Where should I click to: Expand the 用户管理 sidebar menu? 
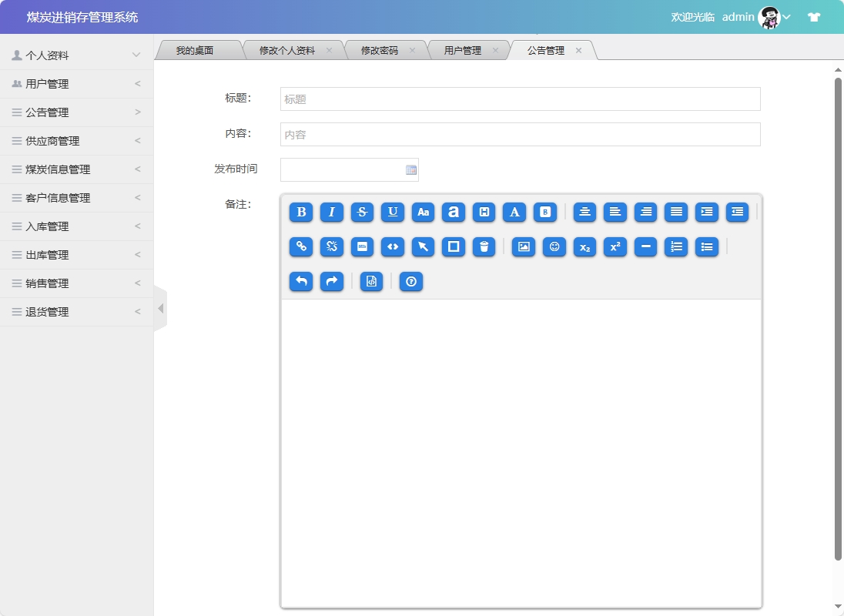tap(75, 83)
